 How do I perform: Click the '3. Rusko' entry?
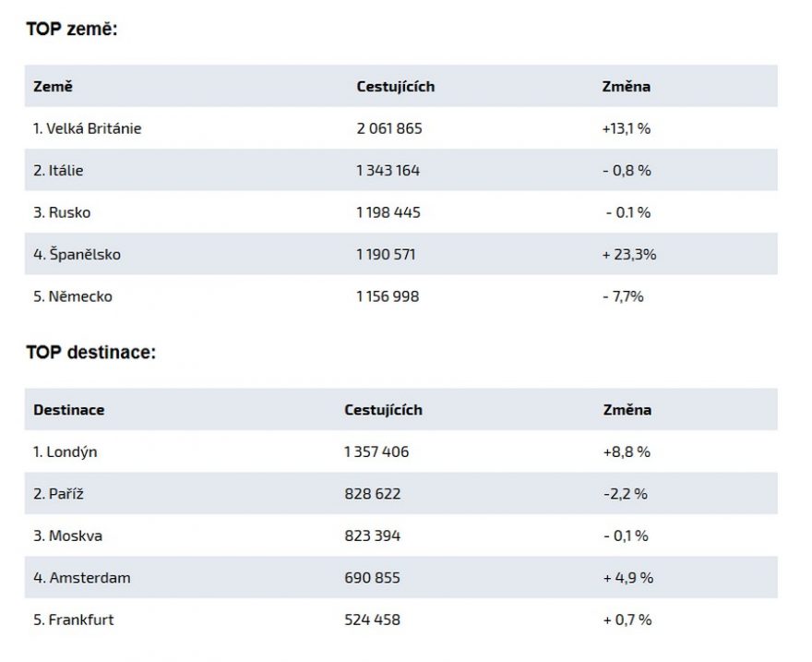point(62,212)
